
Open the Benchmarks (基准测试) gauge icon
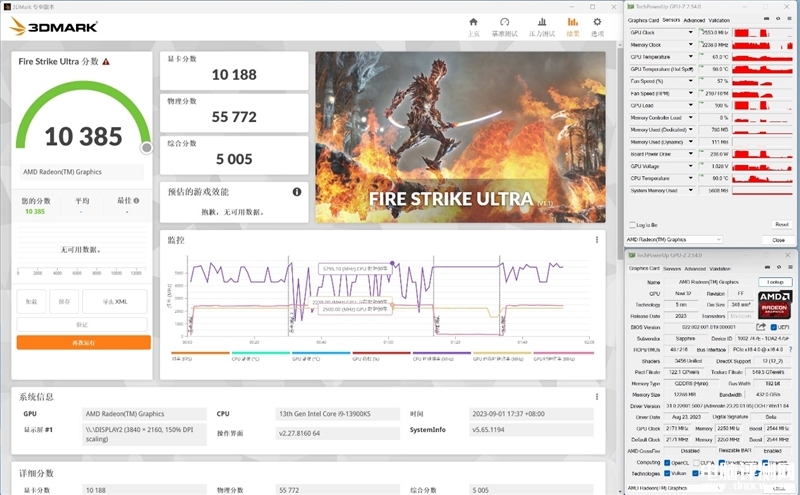coord(505,22)
